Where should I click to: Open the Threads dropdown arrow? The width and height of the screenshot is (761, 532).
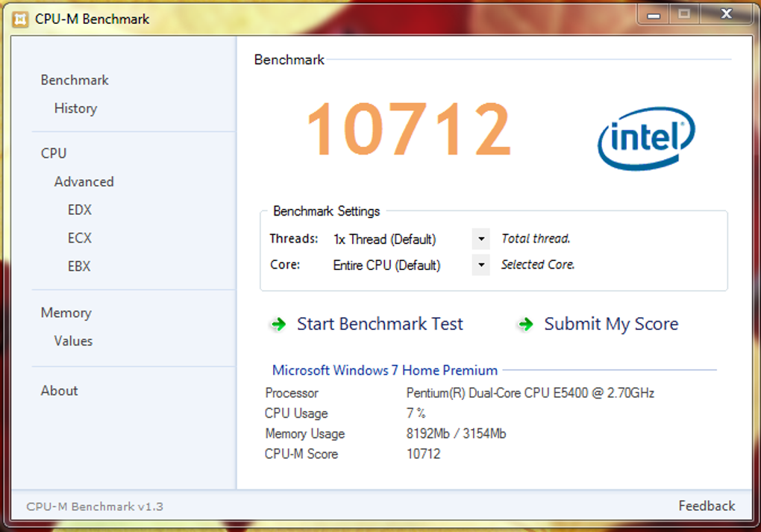[x=481, y=239]
